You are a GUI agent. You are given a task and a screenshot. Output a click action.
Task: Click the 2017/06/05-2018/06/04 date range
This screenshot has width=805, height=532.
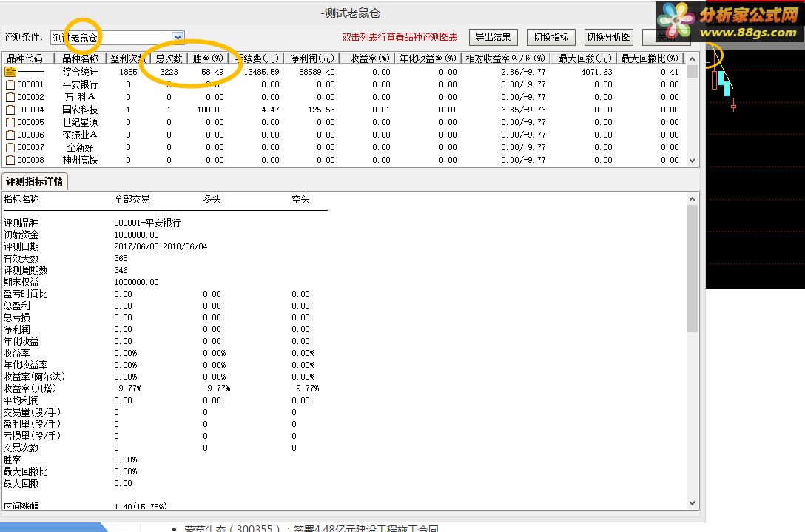[x=161, y=246]
